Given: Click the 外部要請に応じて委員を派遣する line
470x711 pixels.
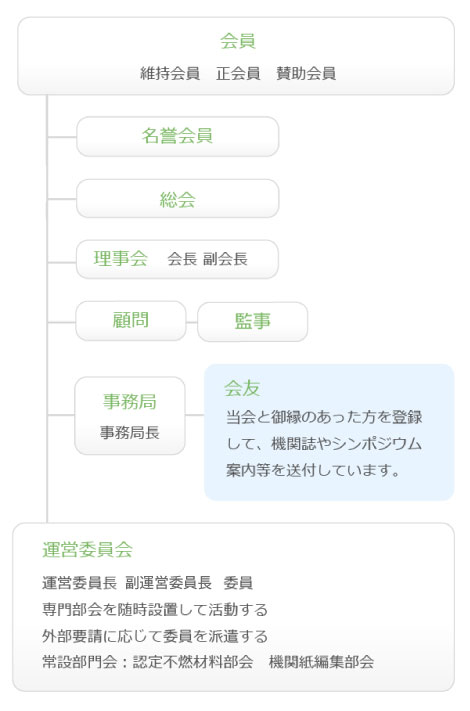Looking at the screenshot, I should click(x=155, y=636).
